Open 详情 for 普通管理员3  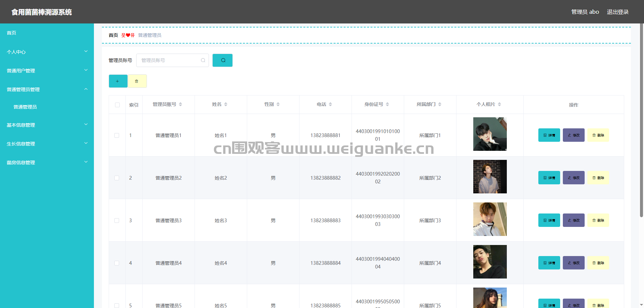point(549,220)
